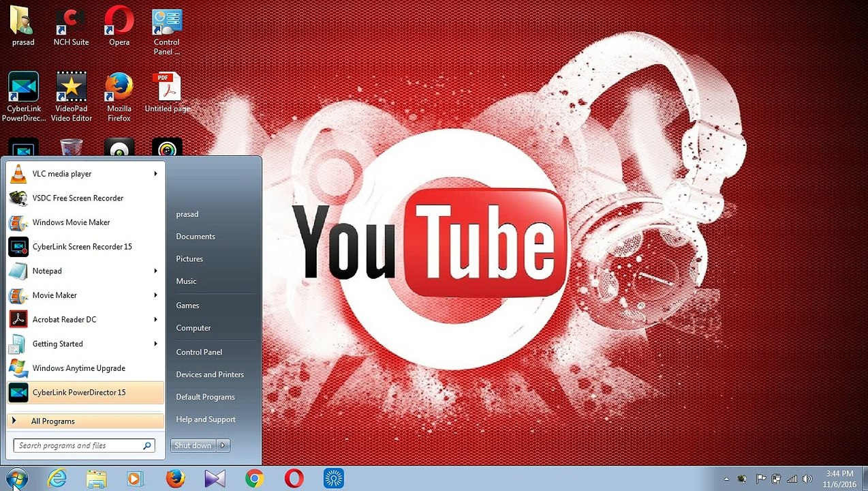Expand the Movie Maker jump list arrow
868x491 pixels.
click(x=155, y=295)
